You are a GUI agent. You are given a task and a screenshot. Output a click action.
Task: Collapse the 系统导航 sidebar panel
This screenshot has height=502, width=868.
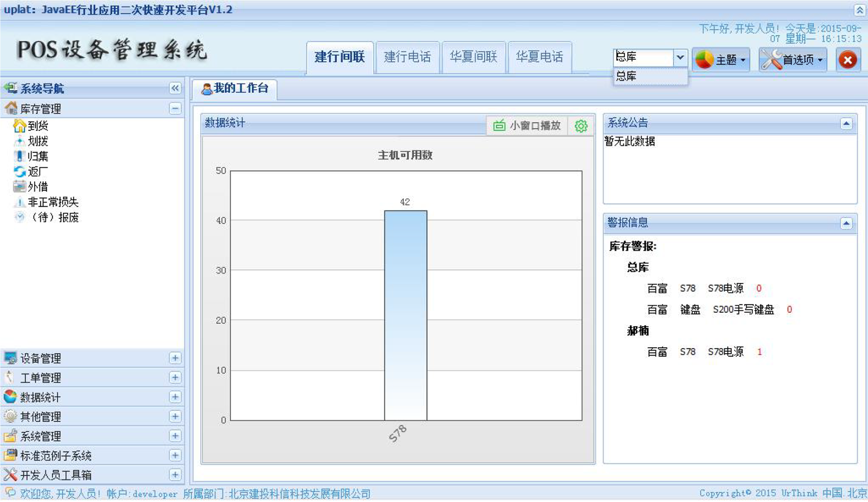[x=175, y=88]
